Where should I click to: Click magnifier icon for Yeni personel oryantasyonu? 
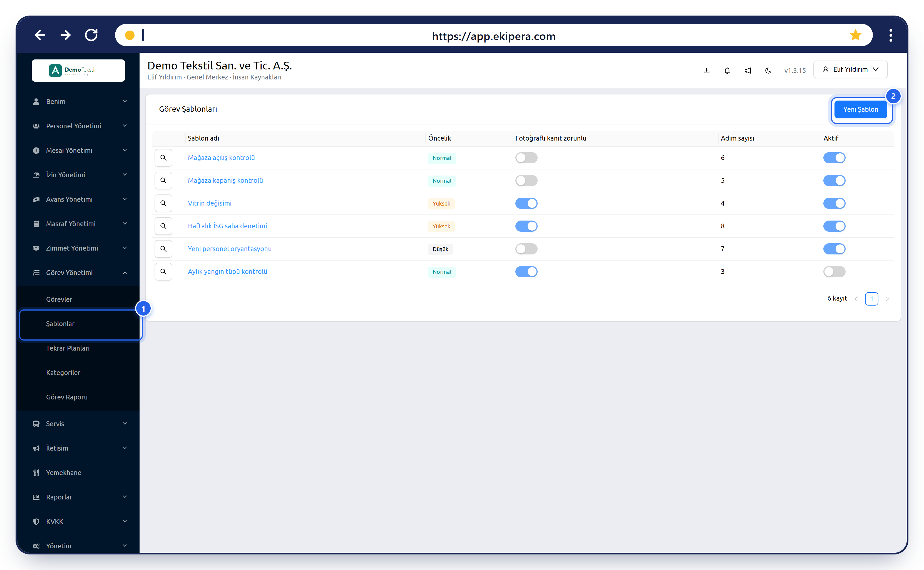[163, 249]
